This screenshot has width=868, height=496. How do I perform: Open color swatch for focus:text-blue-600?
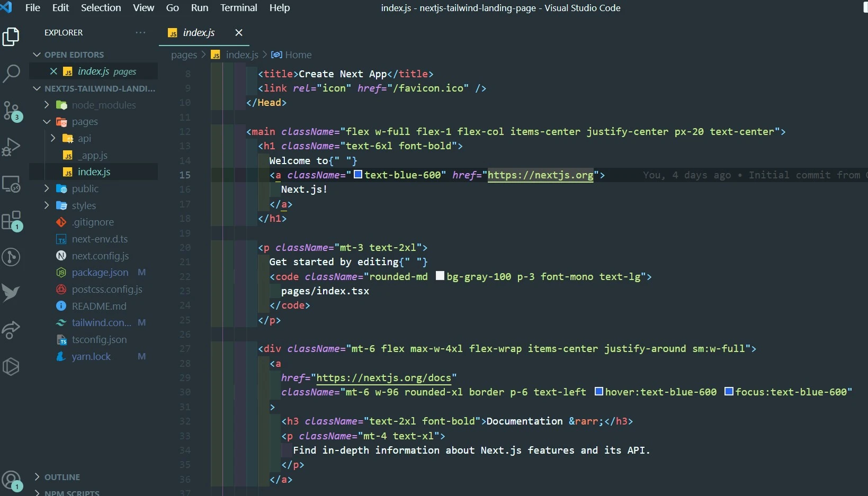coord(729,391)
